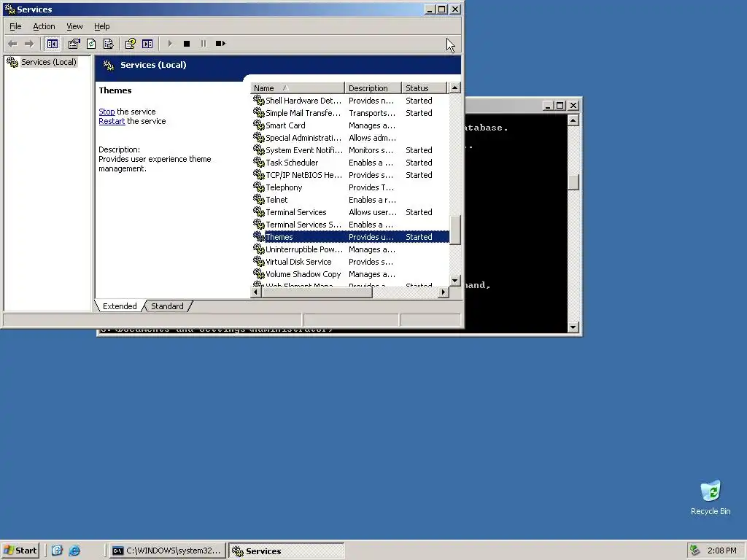Click the Pause Service icon

point(204,44)
